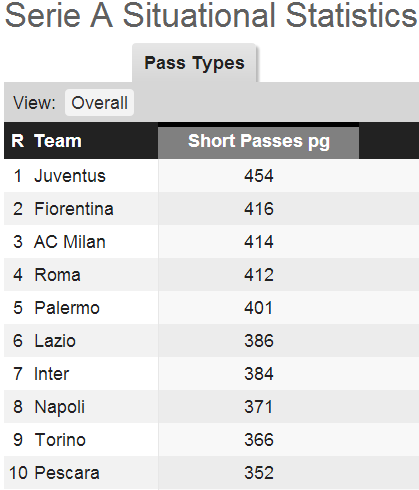Open the Pescara team link
Viewport: 419px width, 490px height.
click(x=67, y=473)
